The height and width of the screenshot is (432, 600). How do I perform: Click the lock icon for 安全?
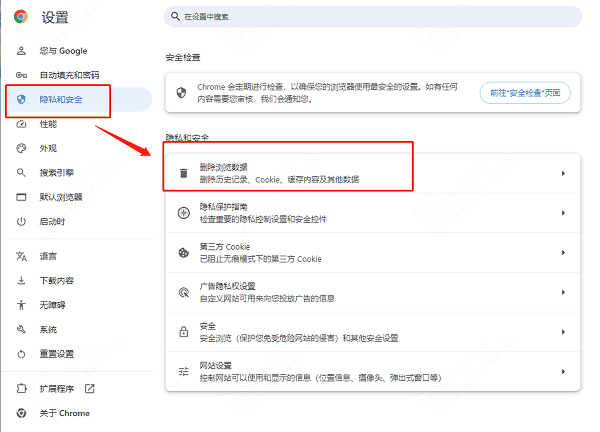183,331
